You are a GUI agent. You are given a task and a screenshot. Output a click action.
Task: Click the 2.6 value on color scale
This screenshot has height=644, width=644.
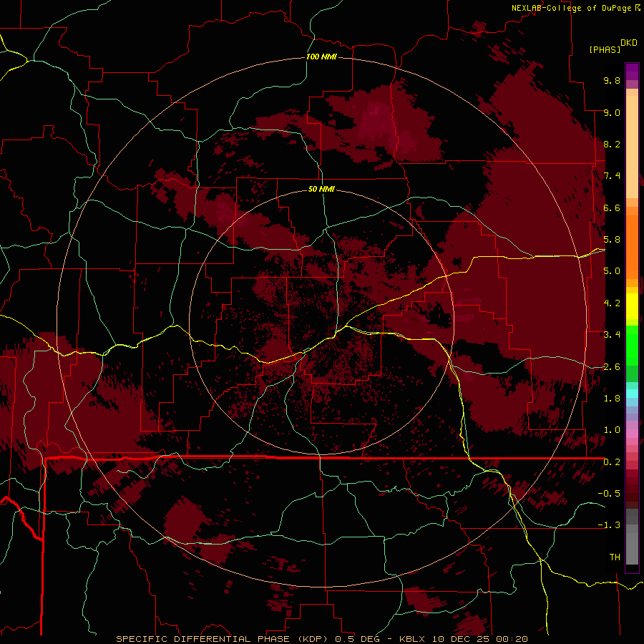coord(612,367)
